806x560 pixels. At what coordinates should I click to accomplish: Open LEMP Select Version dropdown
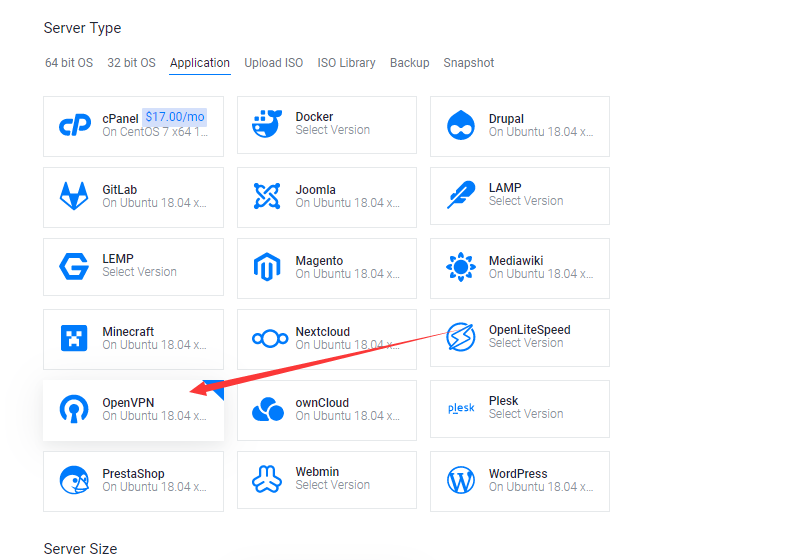click(x=139, y=272)
